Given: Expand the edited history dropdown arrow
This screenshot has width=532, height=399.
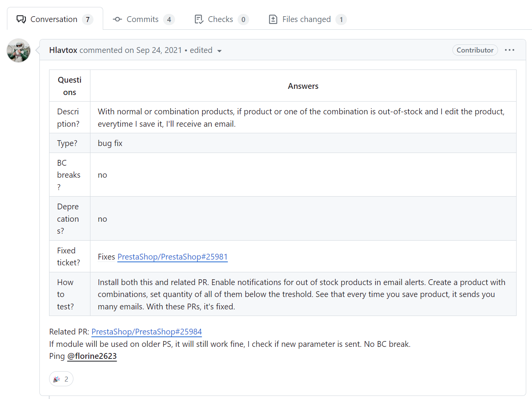Looking at the screenshot, I should [x=219, y=51].
